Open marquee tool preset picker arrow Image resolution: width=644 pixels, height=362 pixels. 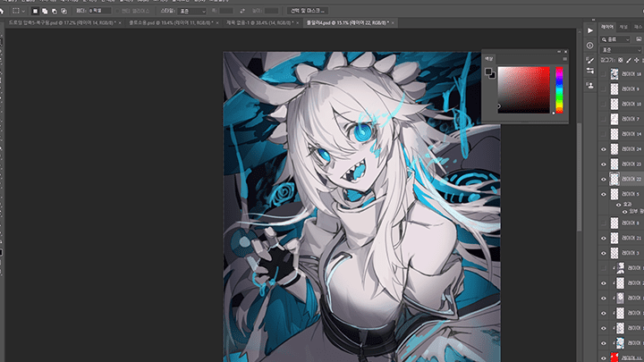pos(23,11)
